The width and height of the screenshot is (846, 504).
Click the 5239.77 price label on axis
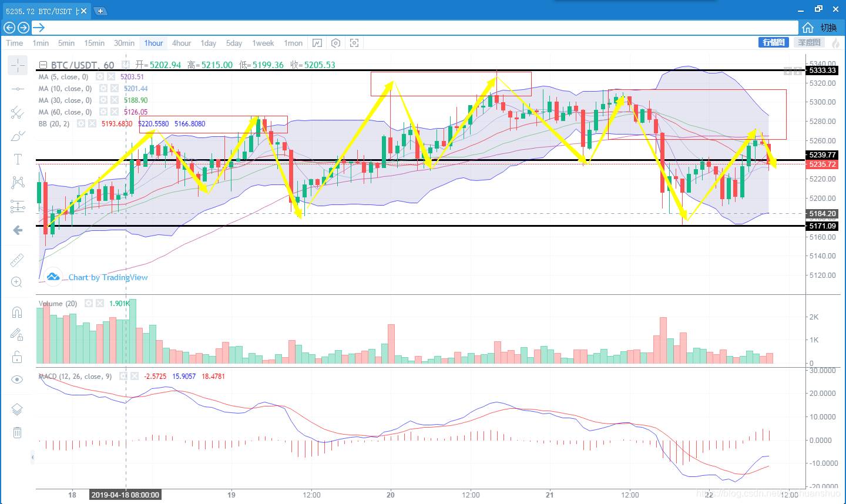822,155
